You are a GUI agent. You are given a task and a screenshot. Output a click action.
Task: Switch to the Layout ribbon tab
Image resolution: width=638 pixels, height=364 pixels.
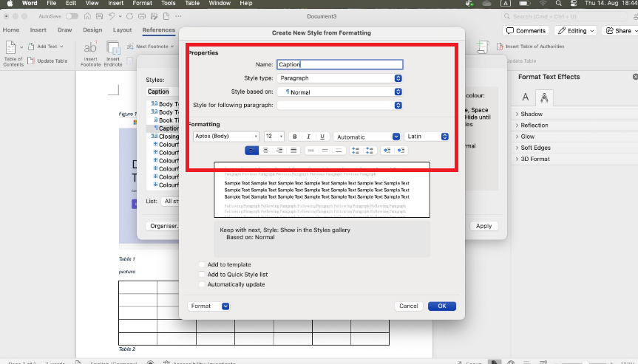[122, 30]
